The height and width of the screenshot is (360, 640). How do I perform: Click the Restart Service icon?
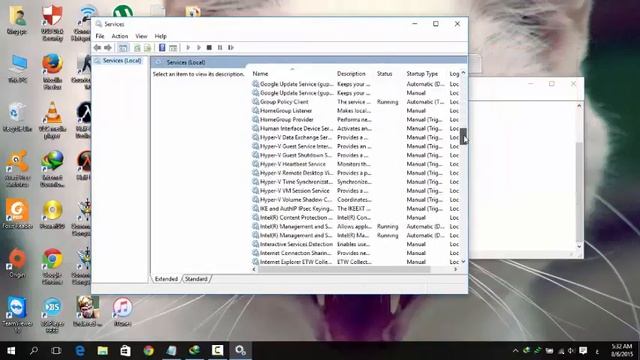(x=231, y=48)
